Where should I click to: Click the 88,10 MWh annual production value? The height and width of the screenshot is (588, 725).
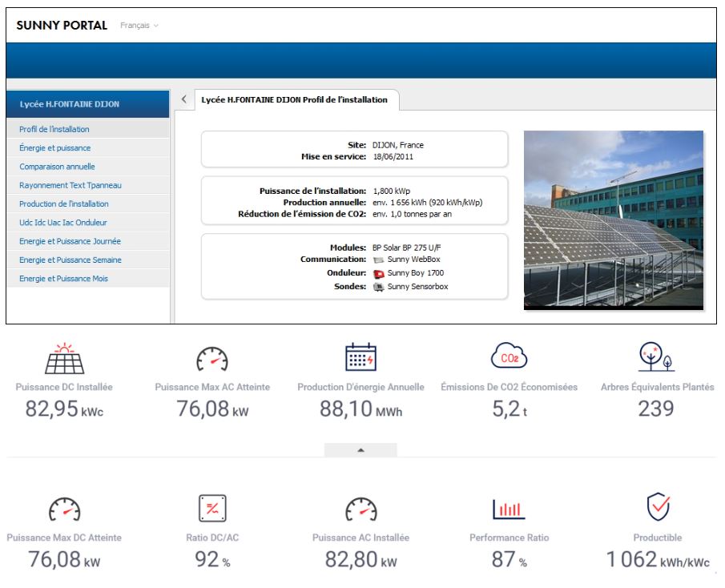(x=360, y=409)
